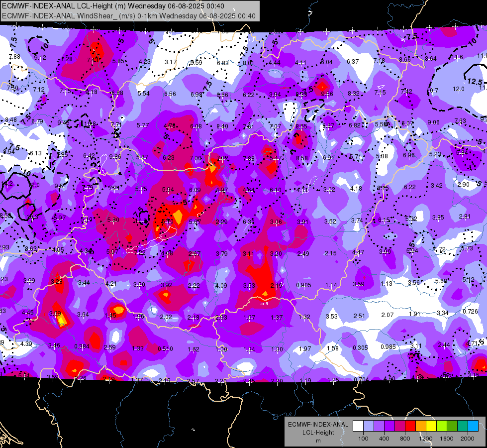Click the grid value 3.02
Screen dimensions: 487x448
pyautogui.click(x=329, y=189)
